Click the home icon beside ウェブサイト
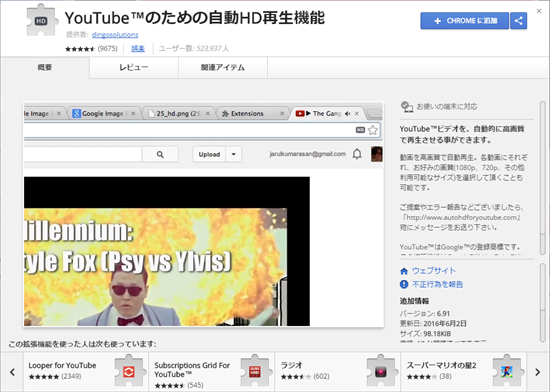 404,271
